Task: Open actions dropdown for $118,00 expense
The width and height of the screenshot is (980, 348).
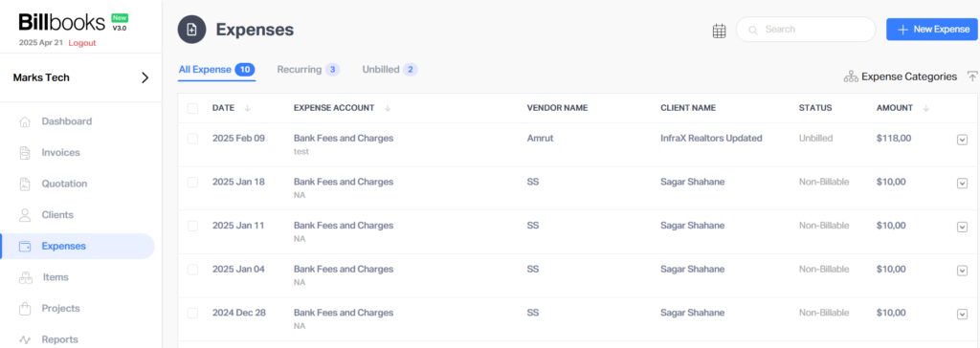Action: click(963, 140)
